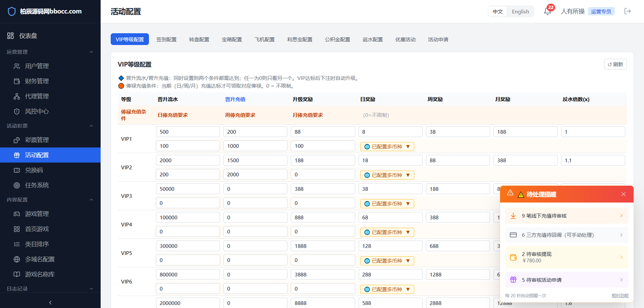Switch language to 中文

click(x=498, y=11)
